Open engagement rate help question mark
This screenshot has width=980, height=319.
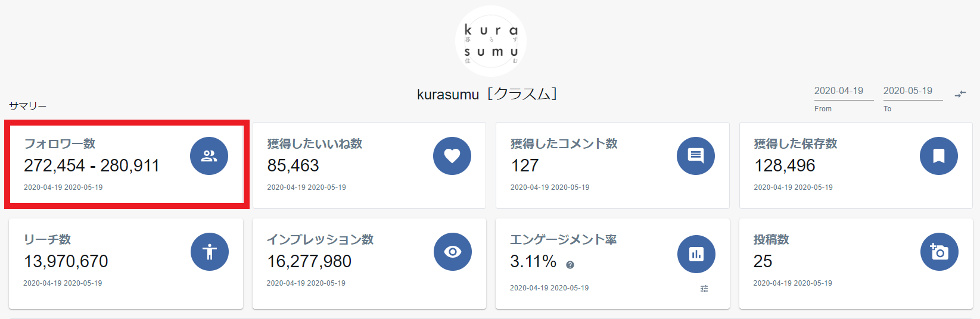[570, 265]
